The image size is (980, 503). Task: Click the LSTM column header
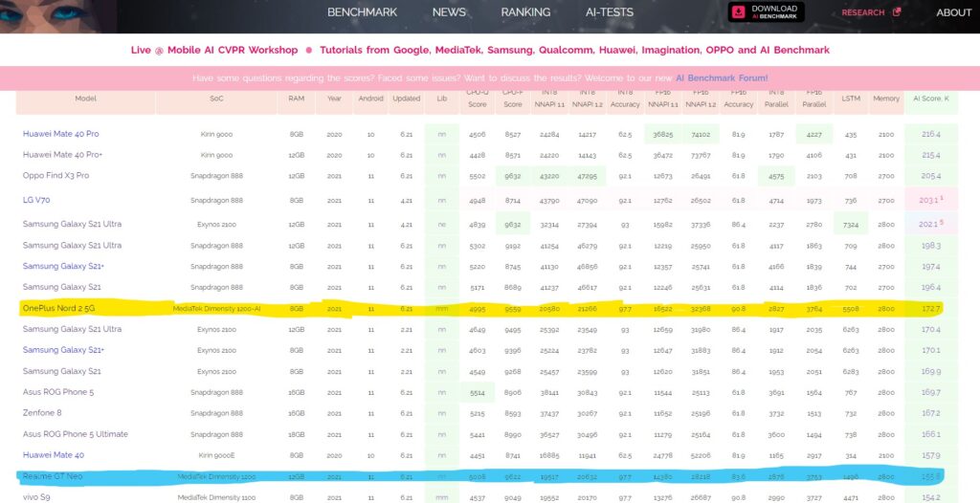pos(851,98)
